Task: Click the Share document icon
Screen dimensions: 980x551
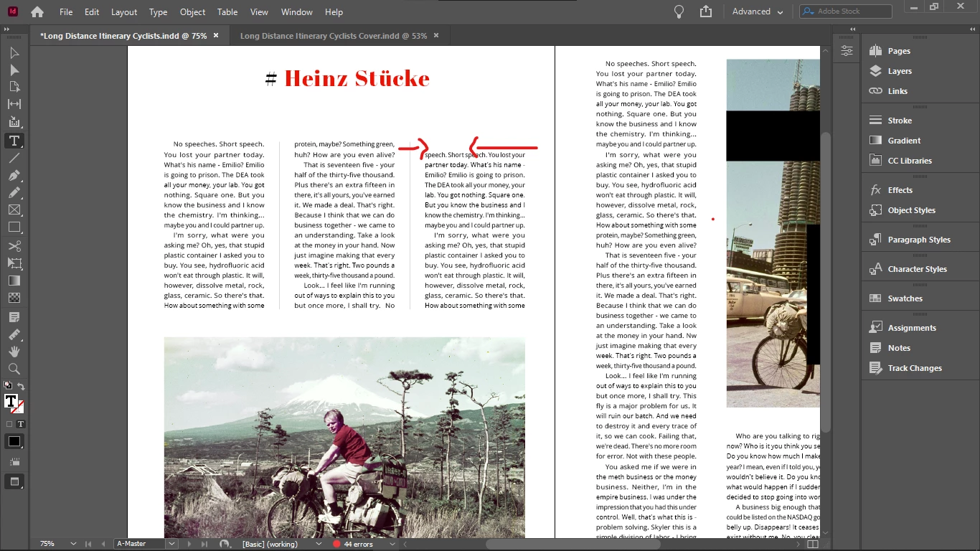Action: click(706, 11)
